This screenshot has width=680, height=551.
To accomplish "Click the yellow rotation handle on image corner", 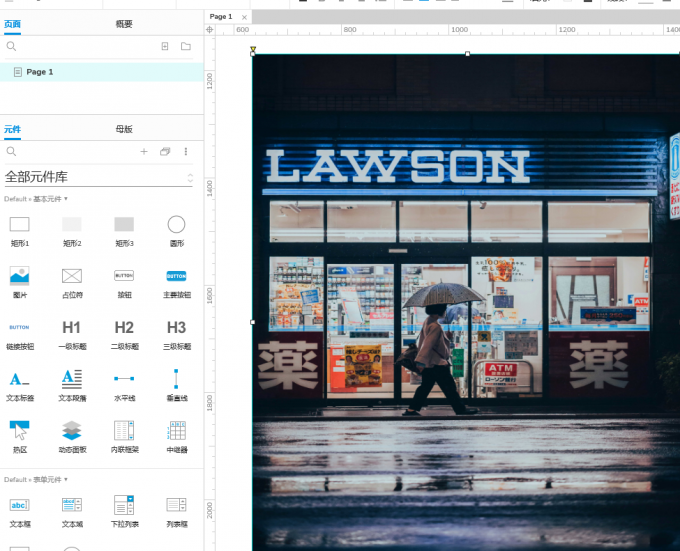I will click(253, 49).
